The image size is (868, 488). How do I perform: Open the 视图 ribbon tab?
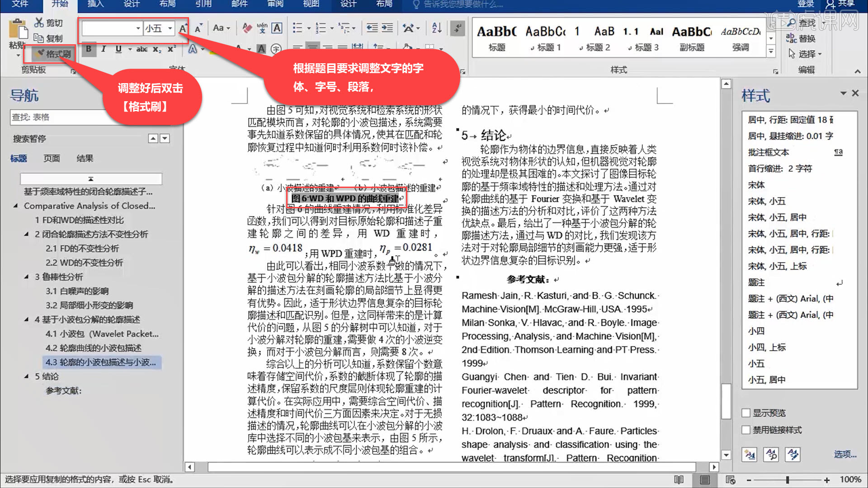(311, 4)
